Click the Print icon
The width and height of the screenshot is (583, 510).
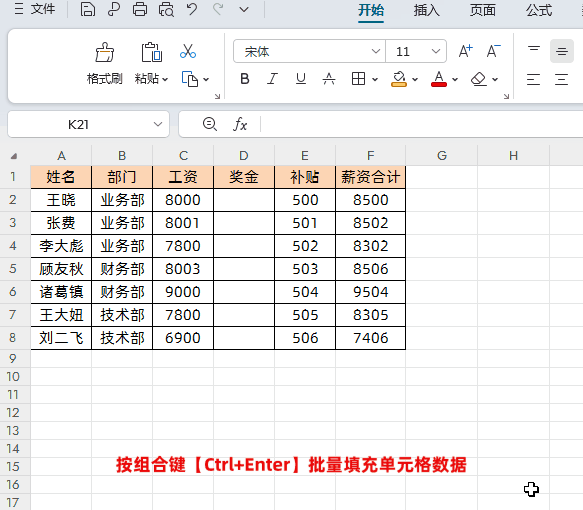tap(140, 9)
